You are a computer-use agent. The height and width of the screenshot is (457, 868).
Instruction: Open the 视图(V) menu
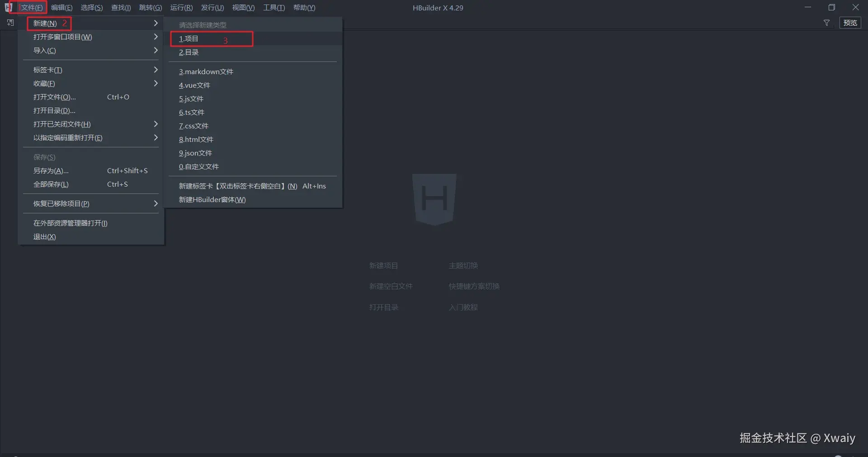point(243,8)
